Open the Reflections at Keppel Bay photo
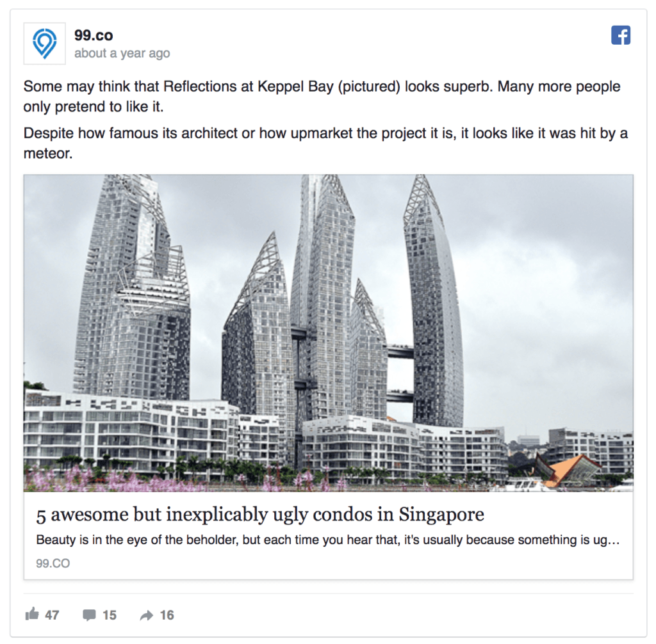This screenshot has height=644, width=656. 329,333
